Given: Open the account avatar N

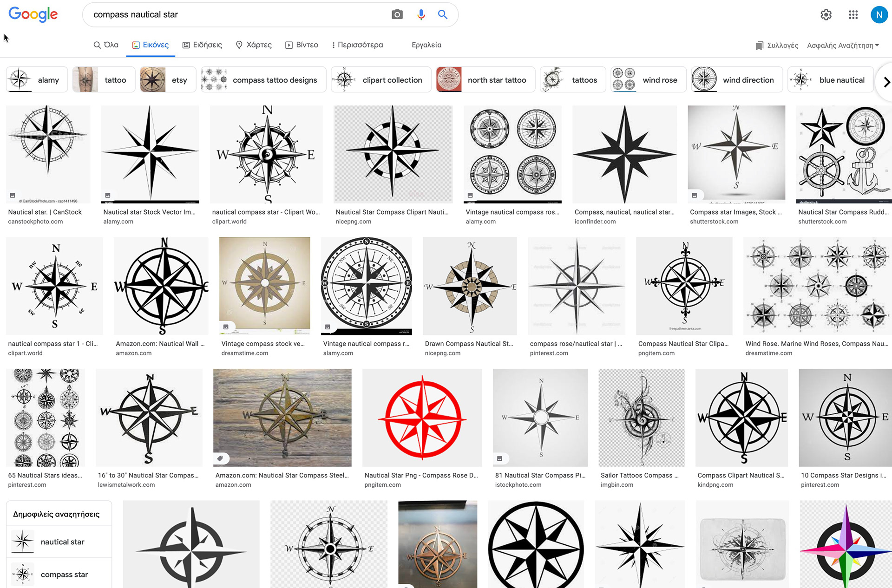Looking at the screenshot, I should (x=879, y=15).
